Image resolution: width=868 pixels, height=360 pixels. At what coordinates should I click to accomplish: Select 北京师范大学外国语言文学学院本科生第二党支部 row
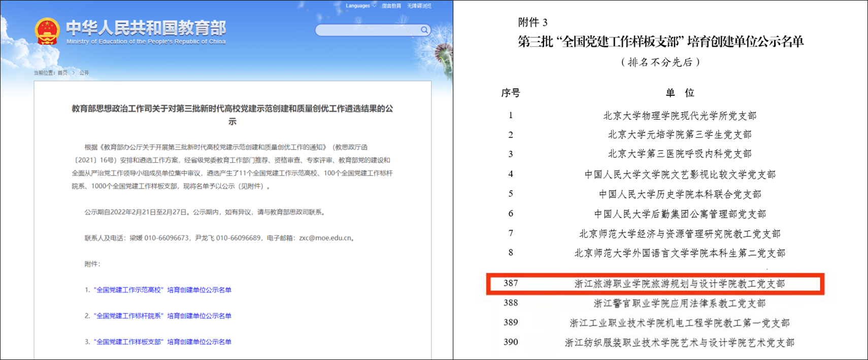click(680, 253)
